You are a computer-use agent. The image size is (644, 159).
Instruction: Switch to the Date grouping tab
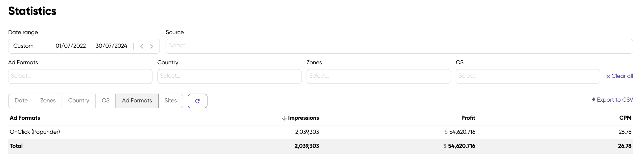21,101
